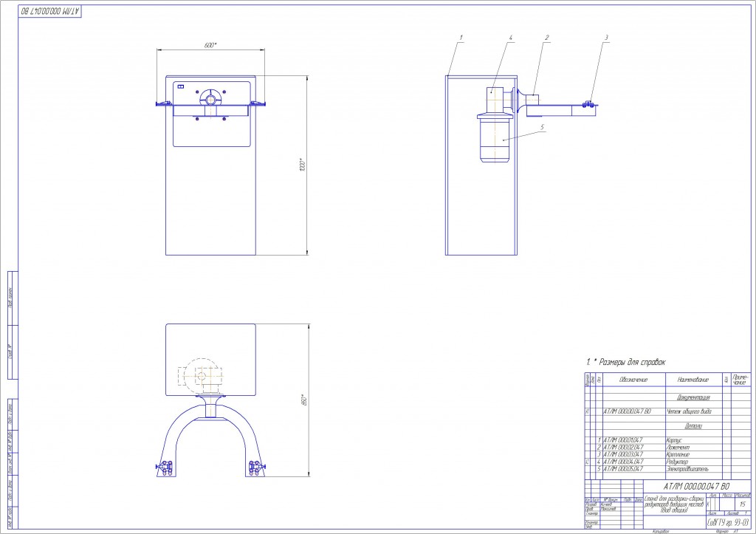
Task: Click the 600* width dimension value
Action: click(210, 45)
